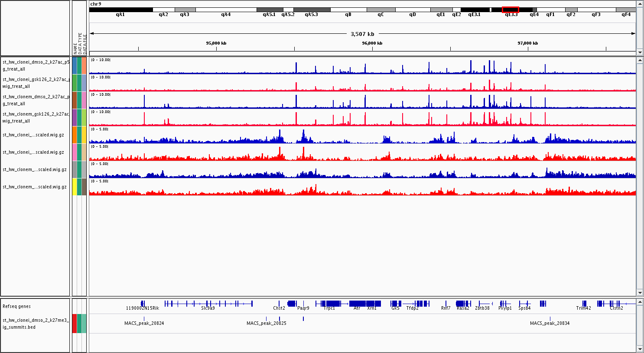Select the Refseq genes track label
Screen dimensions: 644x353
point(17,306)
